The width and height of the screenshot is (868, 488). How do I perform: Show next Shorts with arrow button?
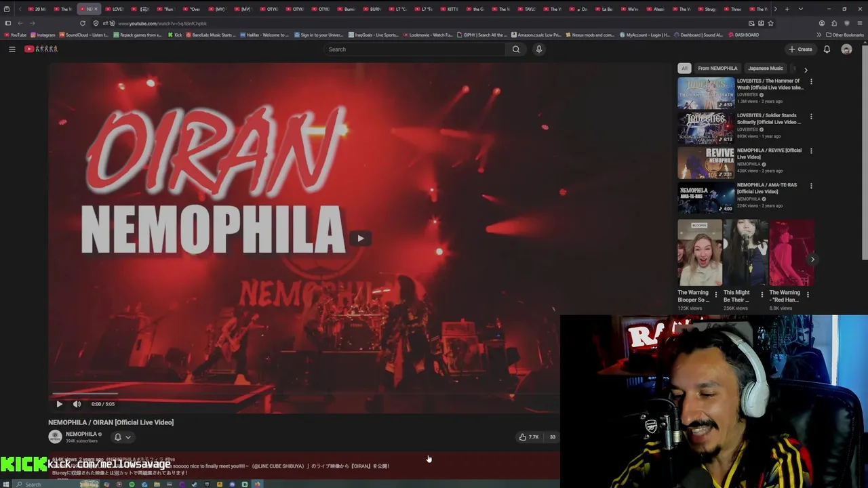pyautogui.click(x=812, y=259)
